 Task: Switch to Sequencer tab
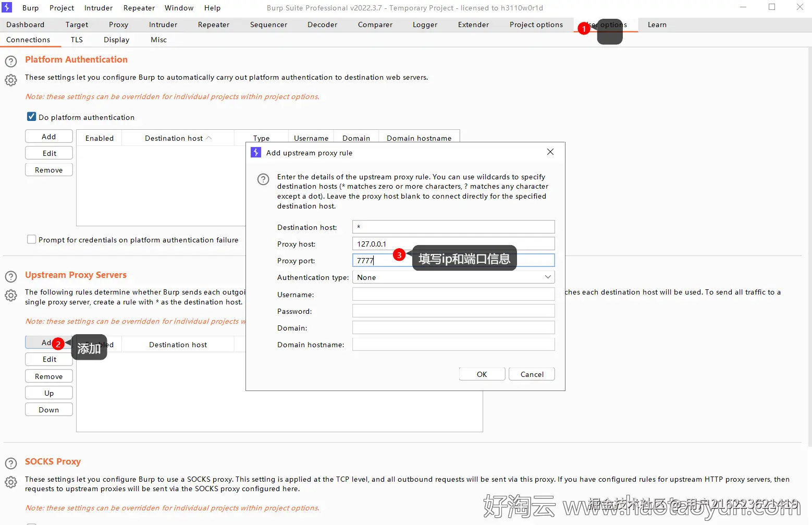(x=268, y=25)
